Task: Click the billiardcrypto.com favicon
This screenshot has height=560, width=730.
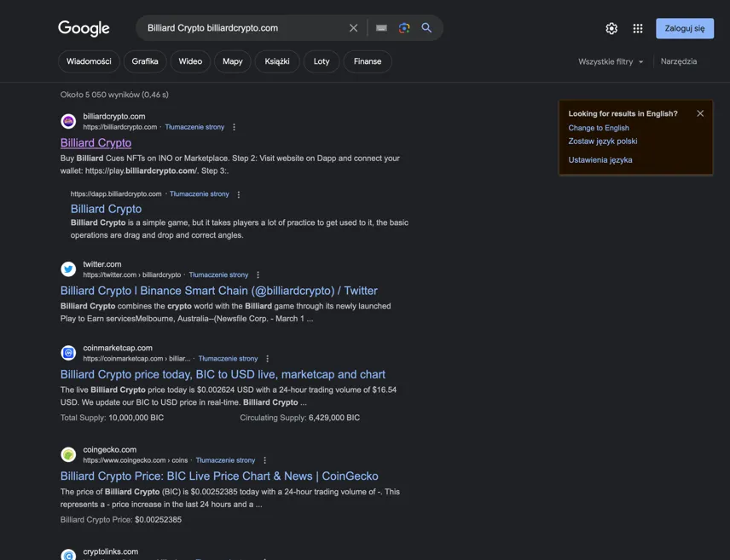Action: (68, 122)
